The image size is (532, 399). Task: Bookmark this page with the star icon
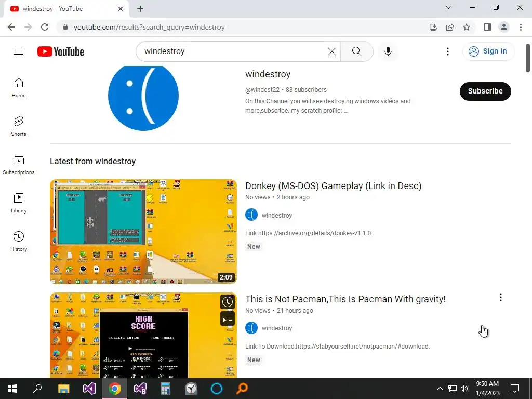click(x=467, y=27)
